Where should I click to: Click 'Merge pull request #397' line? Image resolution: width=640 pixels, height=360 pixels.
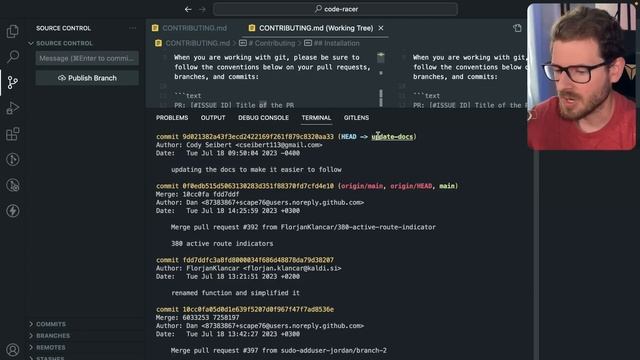pyautogui.click(x=279, y=350)
